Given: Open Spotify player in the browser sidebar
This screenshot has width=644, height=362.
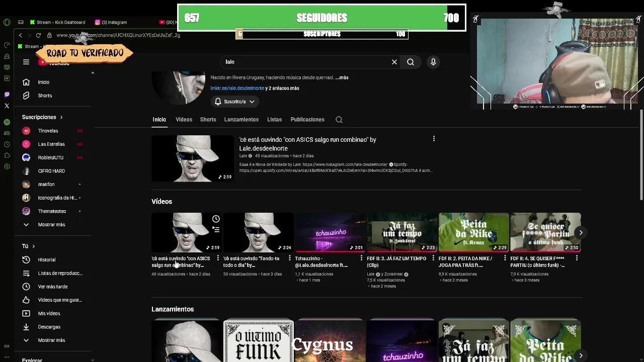Looking at the screenshot, I should coord(7,122).
